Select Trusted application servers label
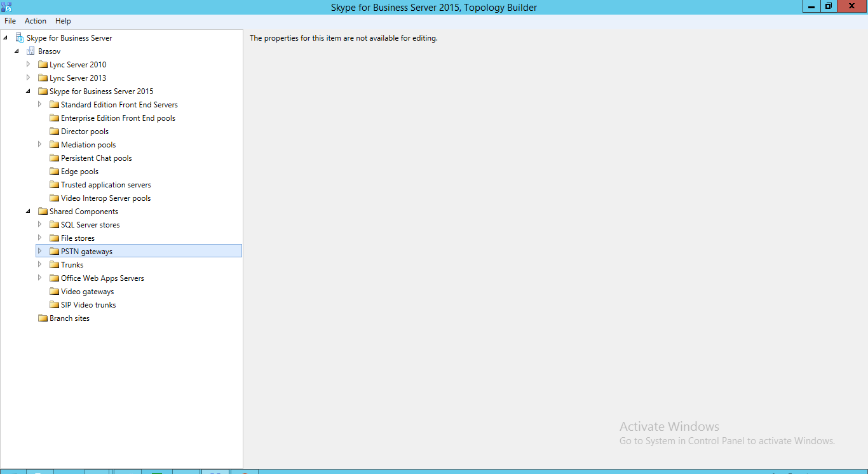 tap(106, 185)
